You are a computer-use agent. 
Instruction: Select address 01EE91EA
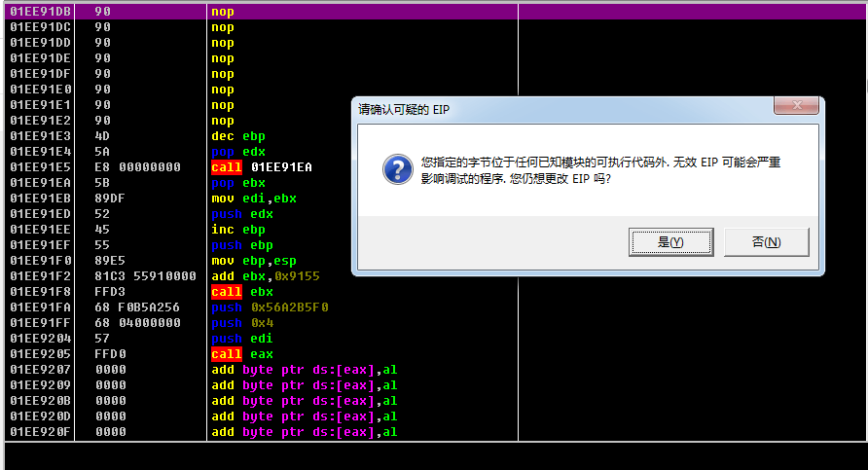pyautogui.click(x=41, y=183)
